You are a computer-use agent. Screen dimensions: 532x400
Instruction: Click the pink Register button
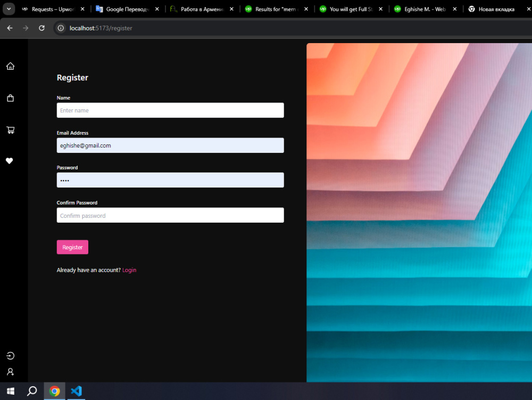(72, 247)
